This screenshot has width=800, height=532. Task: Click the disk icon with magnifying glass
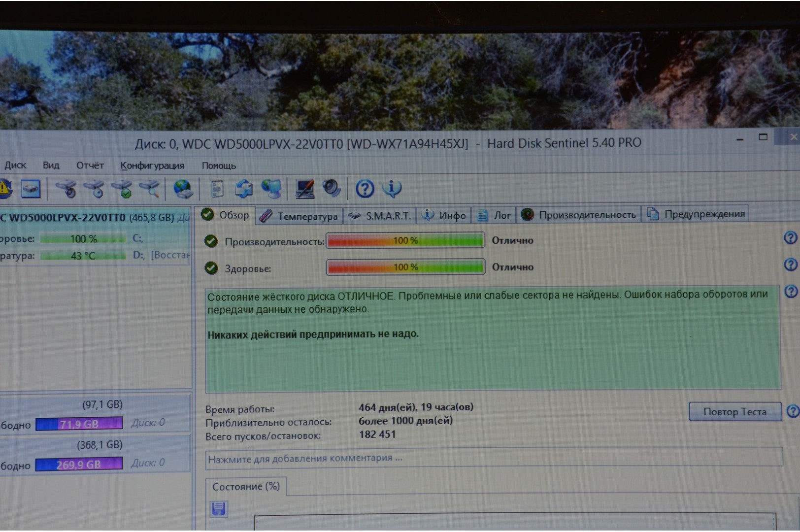click(150, 189)
